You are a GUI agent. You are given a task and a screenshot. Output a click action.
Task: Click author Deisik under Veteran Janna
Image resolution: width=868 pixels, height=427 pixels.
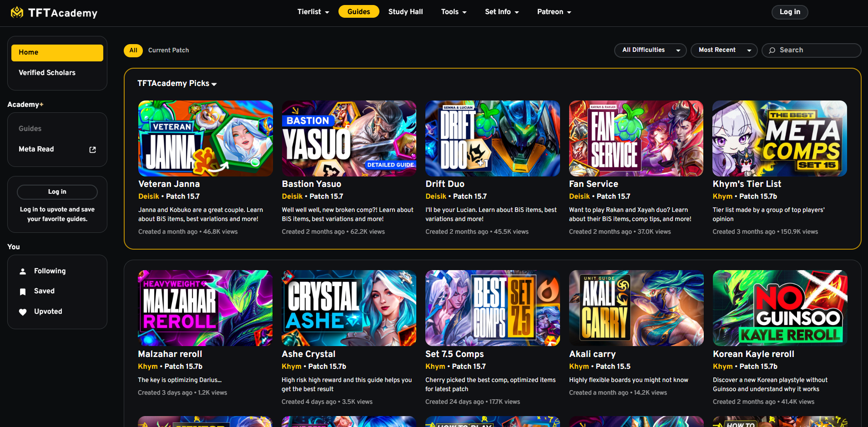[148, 196]
